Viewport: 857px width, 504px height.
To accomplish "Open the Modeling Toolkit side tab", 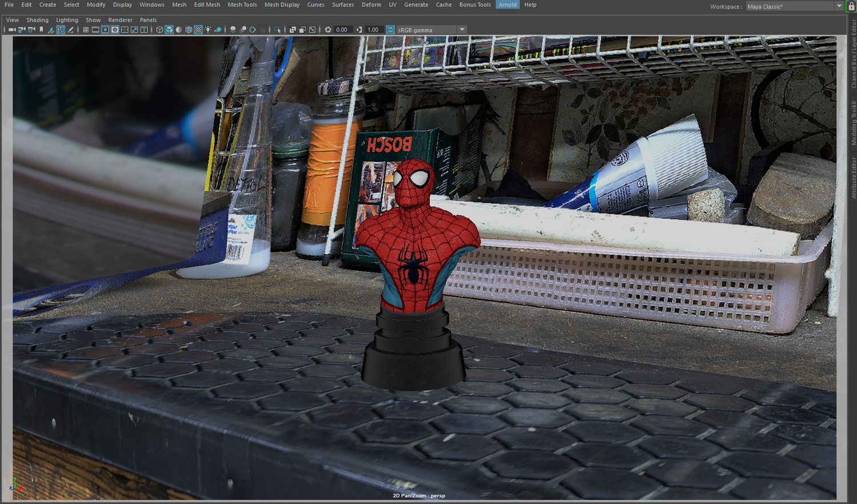I will click(x=854, y=123).
